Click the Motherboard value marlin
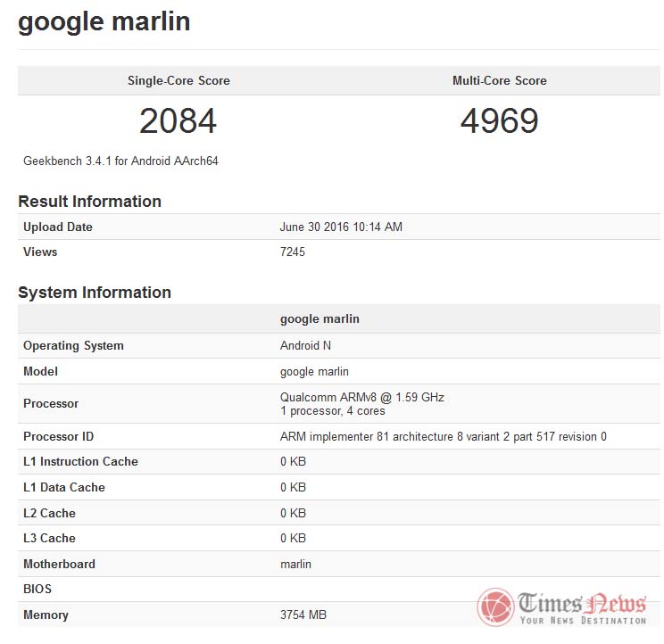 [x=295, y=564]
